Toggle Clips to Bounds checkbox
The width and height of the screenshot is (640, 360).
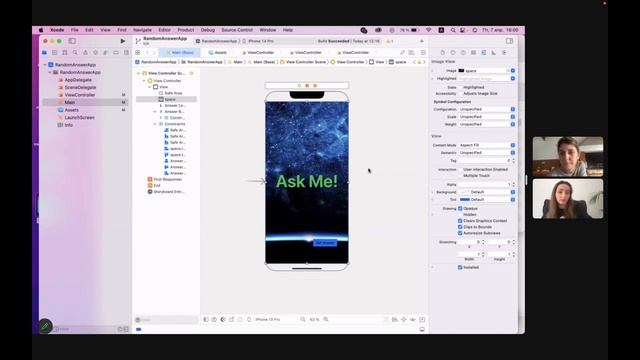click(x=460, y=227)
